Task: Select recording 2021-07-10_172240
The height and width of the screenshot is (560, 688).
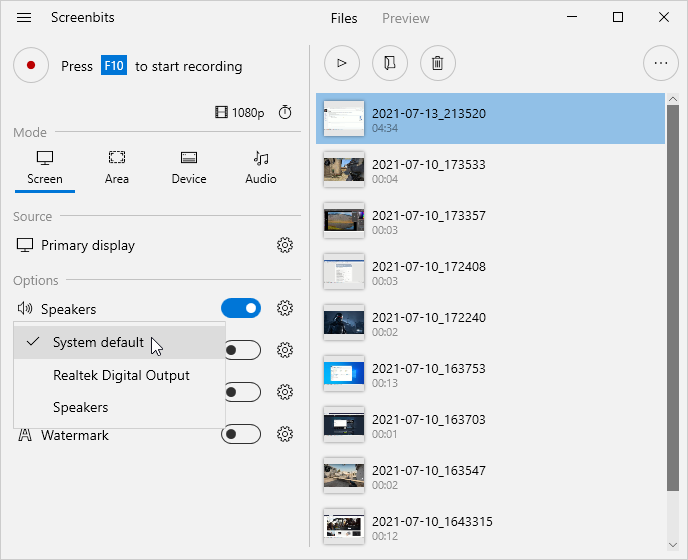Action: coord(490,323)
